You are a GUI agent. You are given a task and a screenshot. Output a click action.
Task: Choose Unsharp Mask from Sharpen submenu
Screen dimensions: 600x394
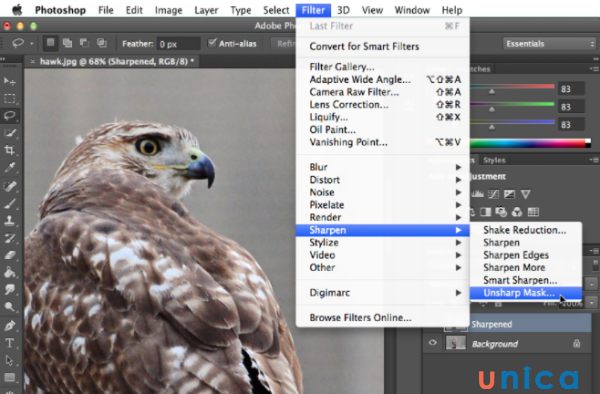(526, 293)
